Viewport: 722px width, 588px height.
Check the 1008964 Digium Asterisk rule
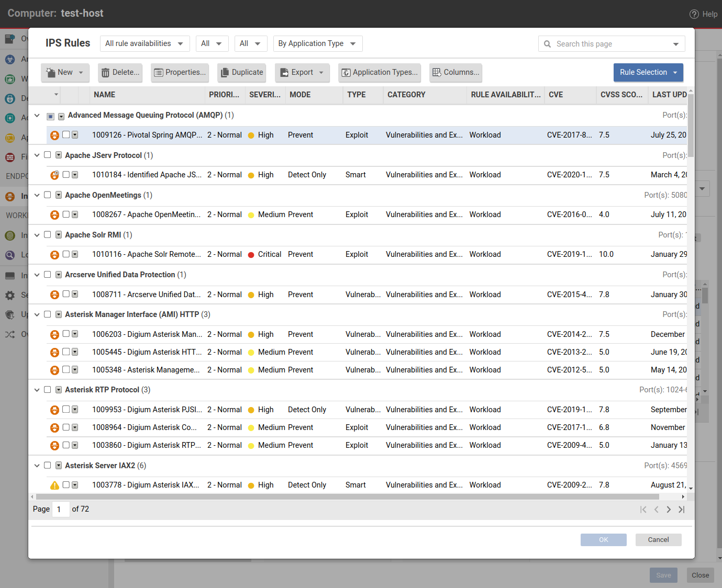click(66, 427)
